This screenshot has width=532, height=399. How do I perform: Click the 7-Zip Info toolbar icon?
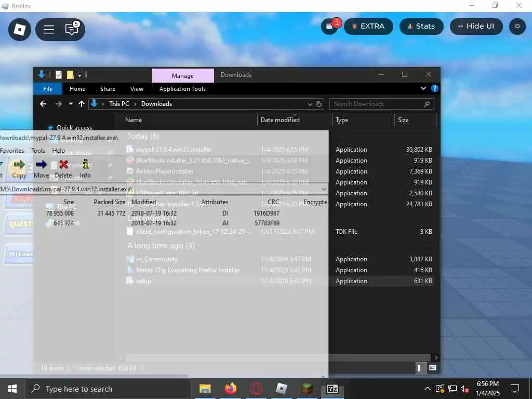coord(85,169)
